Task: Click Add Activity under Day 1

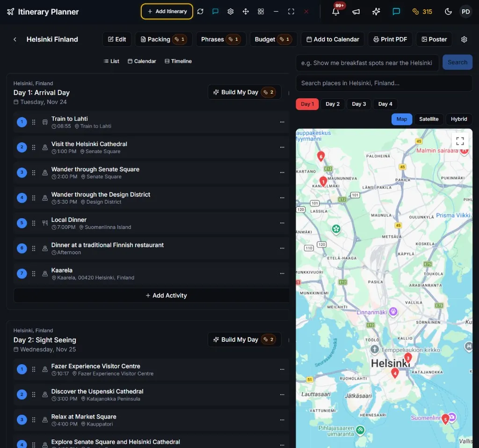Action: tap(152, 295)
